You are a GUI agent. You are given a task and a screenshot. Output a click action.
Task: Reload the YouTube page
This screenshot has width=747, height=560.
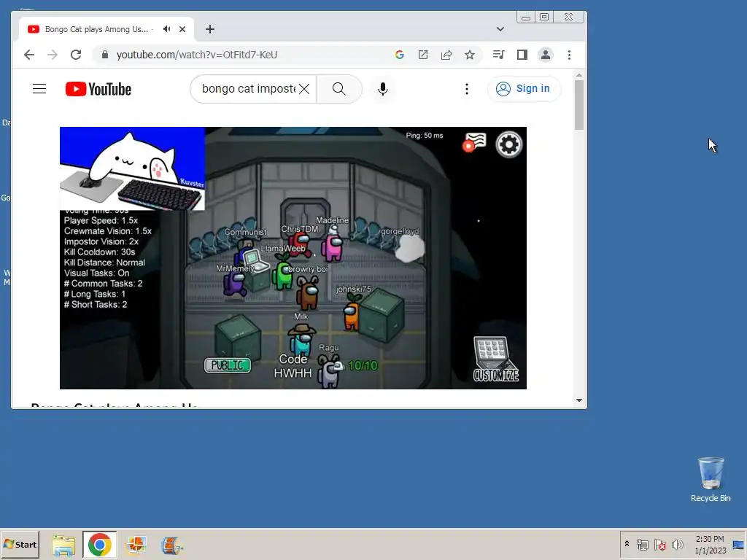tap(76, 55)
